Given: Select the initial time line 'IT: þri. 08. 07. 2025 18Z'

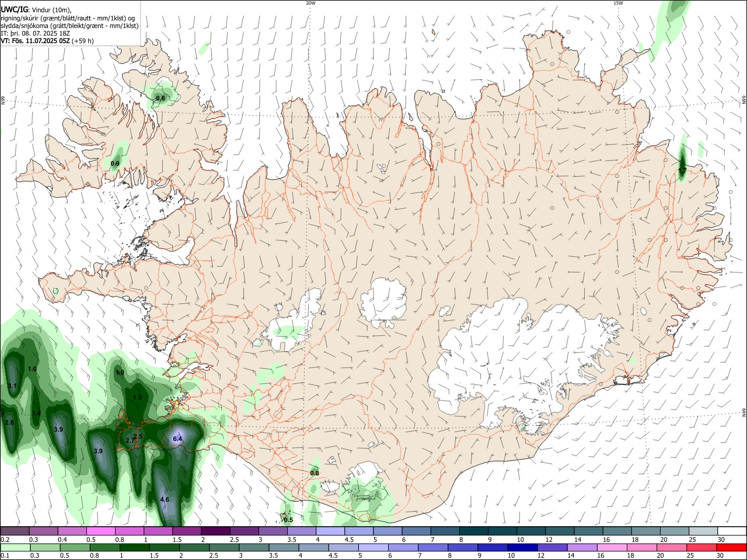Looking at the screenshot, I should (36, 33).
